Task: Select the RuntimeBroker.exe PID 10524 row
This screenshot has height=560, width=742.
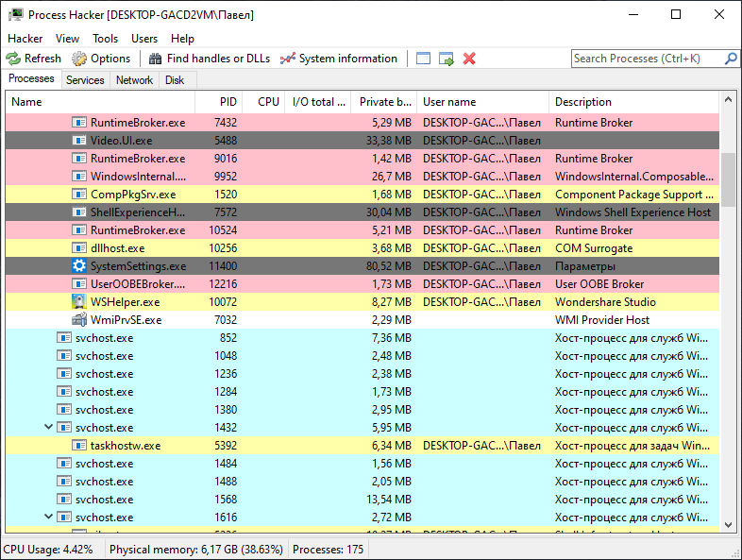Action: 363,230
